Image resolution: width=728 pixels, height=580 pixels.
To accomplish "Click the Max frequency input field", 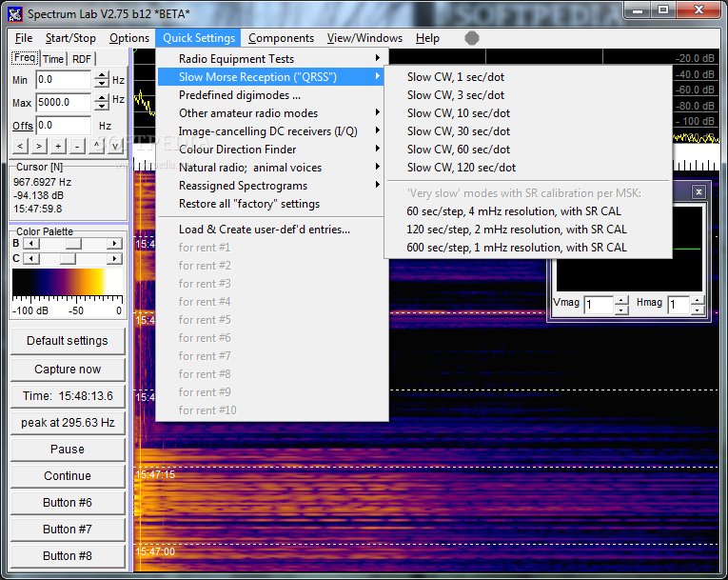I will tap(64, 102).
